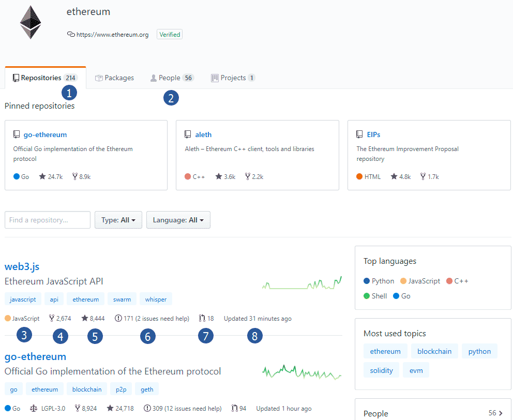Select blockchain in Most used topics
Image resolution: width=513 pixels, height=420 pixels.
(x=434, y=351)
